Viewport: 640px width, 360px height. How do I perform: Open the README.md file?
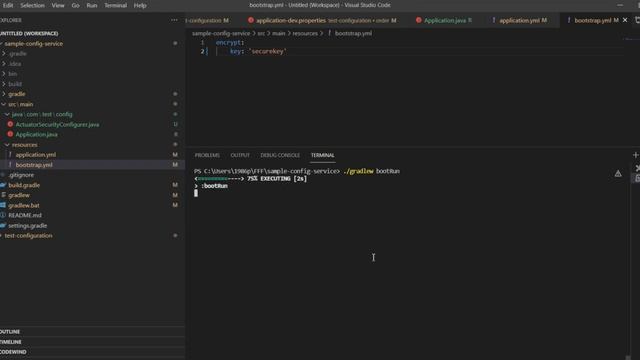point(25,215)
